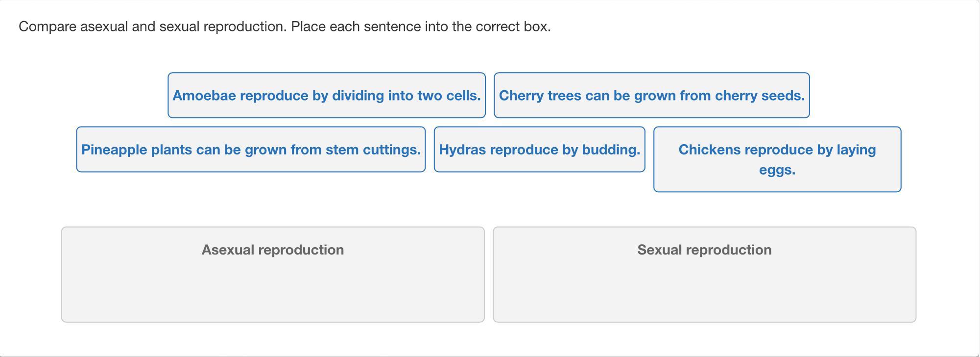980x357 pixels.
Task: Click the 'Place each sentence' instruction text
Action: point(420,26)
